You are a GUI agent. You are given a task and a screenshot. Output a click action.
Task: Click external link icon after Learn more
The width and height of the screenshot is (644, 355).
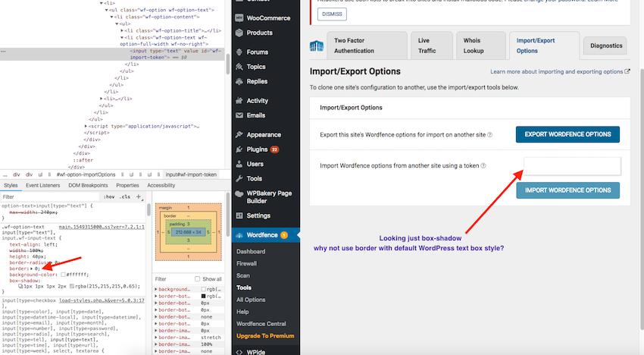(x=627, y=71)
